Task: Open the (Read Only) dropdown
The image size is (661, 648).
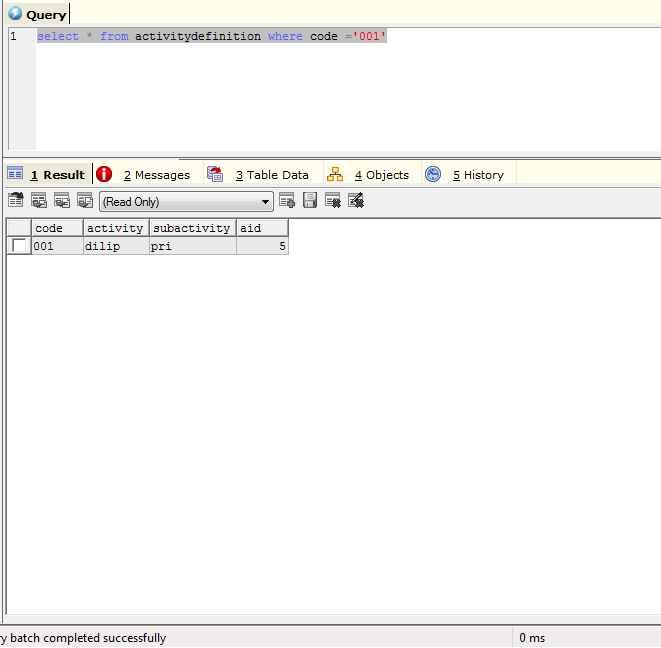Action: (x=186, y=202)
